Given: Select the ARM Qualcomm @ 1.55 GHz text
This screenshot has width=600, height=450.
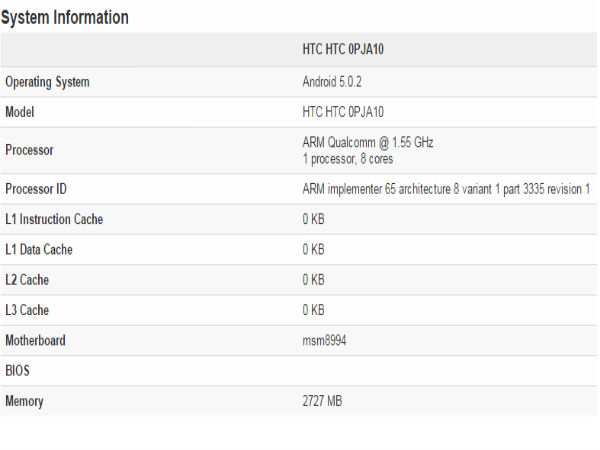Looking at the screenshot, I should (368, 143).
